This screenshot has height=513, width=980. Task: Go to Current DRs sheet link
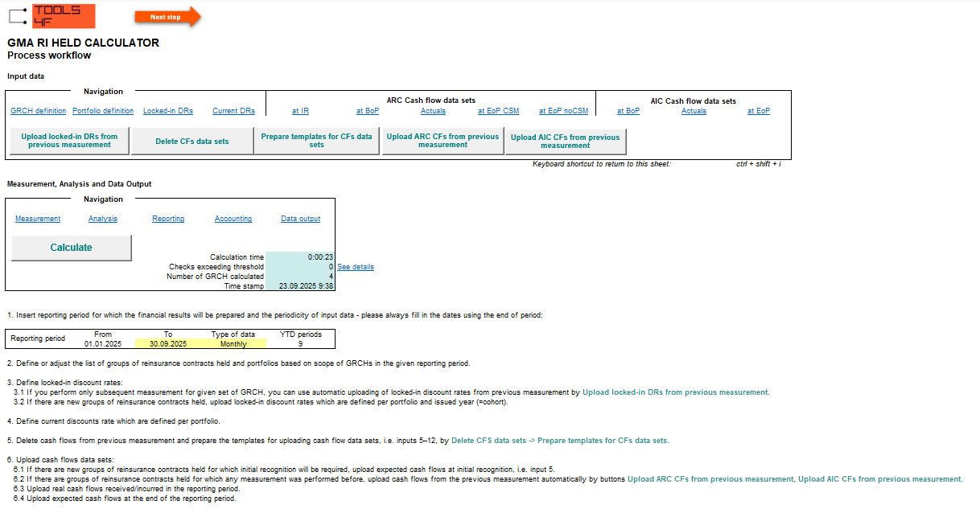pyautogui.click(x=233, y=111)
